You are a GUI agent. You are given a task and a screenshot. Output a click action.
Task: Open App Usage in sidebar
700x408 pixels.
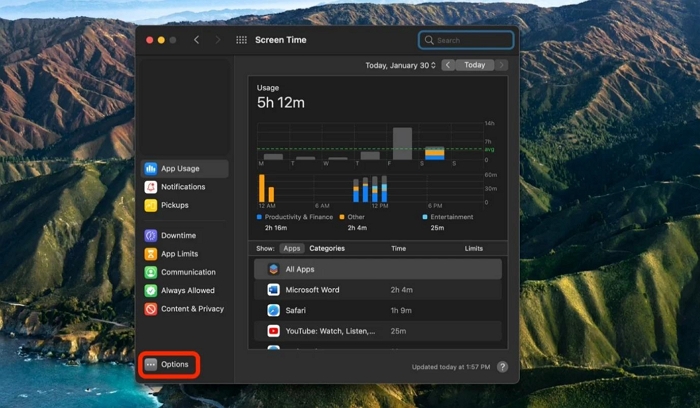pyautogui.click(x=184, y=169)
